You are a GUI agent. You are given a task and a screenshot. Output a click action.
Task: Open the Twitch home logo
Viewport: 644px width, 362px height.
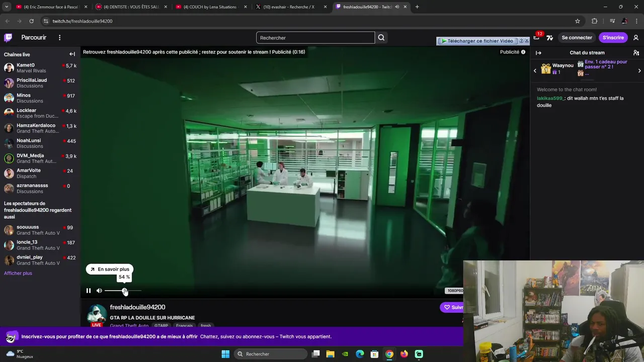8,38
